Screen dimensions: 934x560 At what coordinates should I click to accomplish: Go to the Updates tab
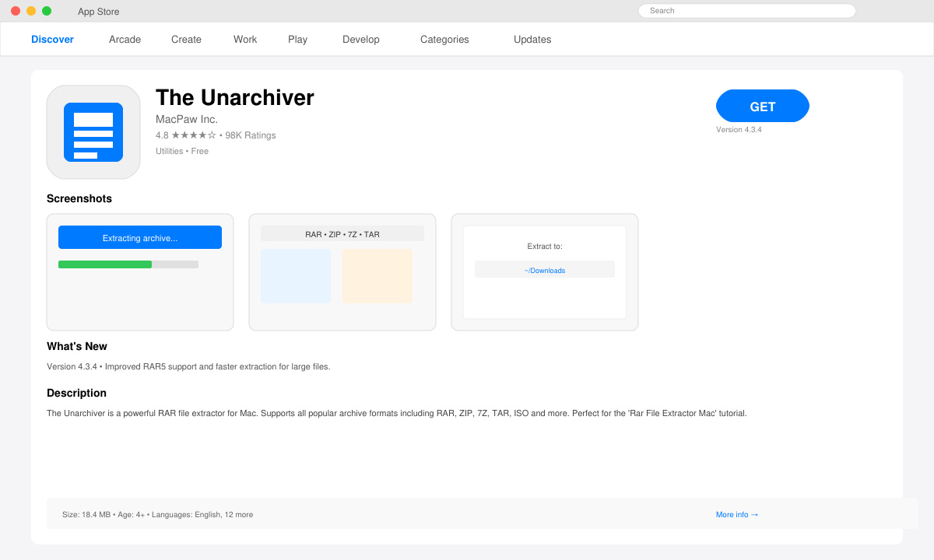coord(532,40)
